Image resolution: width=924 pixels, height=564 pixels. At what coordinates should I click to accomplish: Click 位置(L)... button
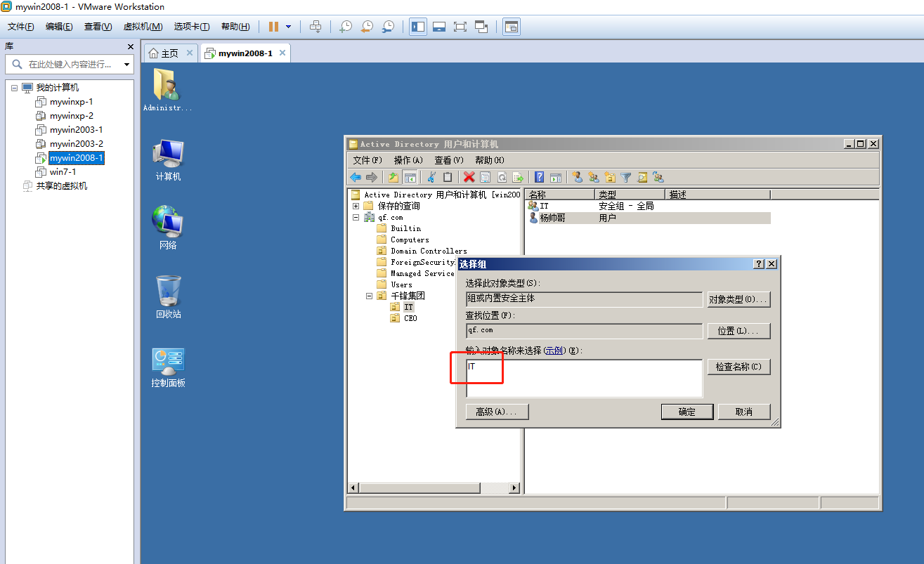[x=738, y=331]
